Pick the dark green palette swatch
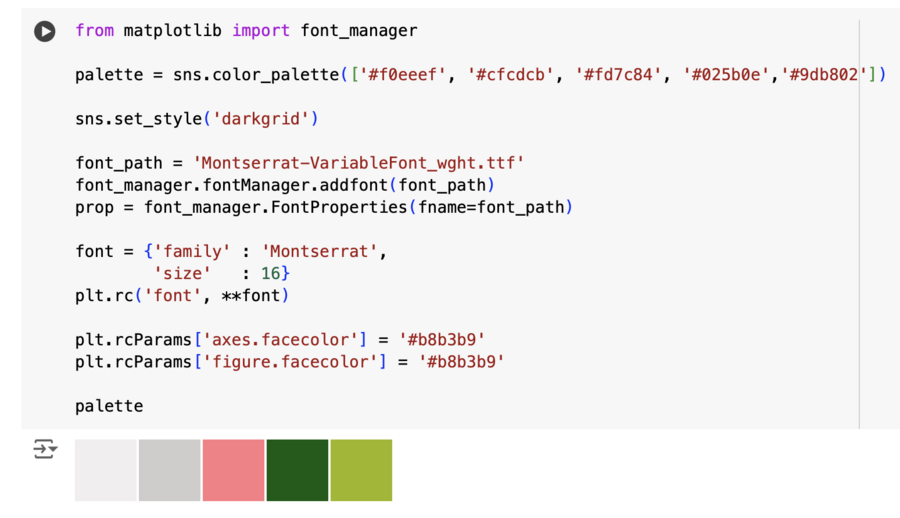This screenshot has height=518, width=900. (297, 470)
